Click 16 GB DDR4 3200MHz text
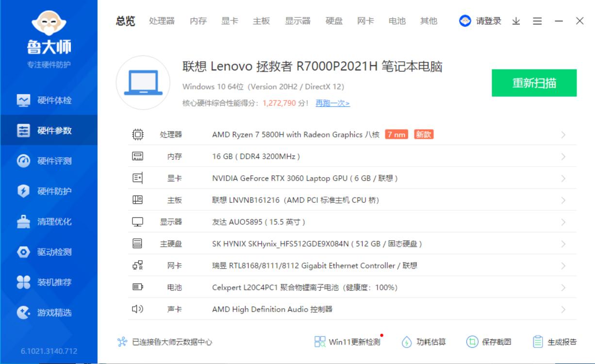This screenshot has width=595, height=364. click(x=256, y=156)
